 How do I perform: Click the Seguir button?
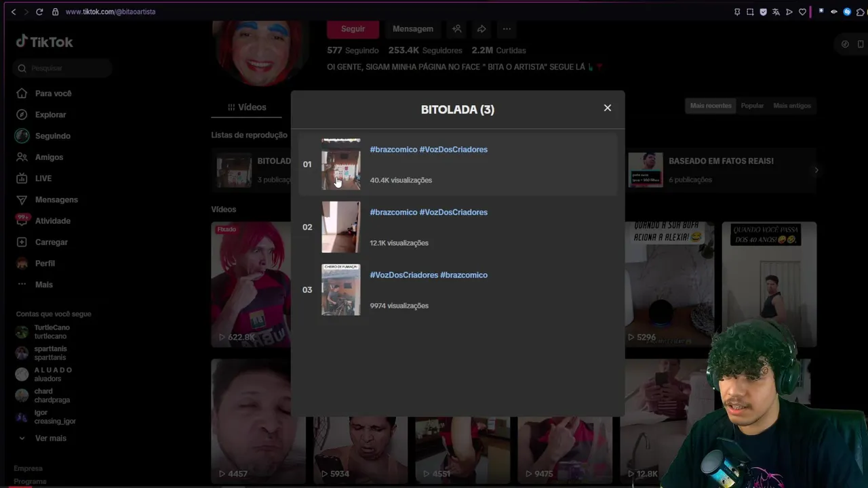(x=353, y=29)
